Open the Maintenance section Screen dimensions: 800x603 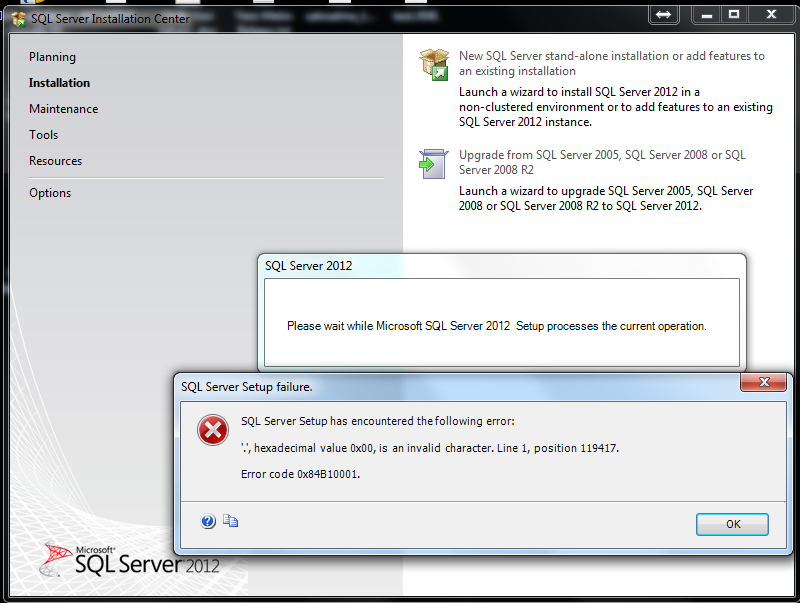coord(63,109)
